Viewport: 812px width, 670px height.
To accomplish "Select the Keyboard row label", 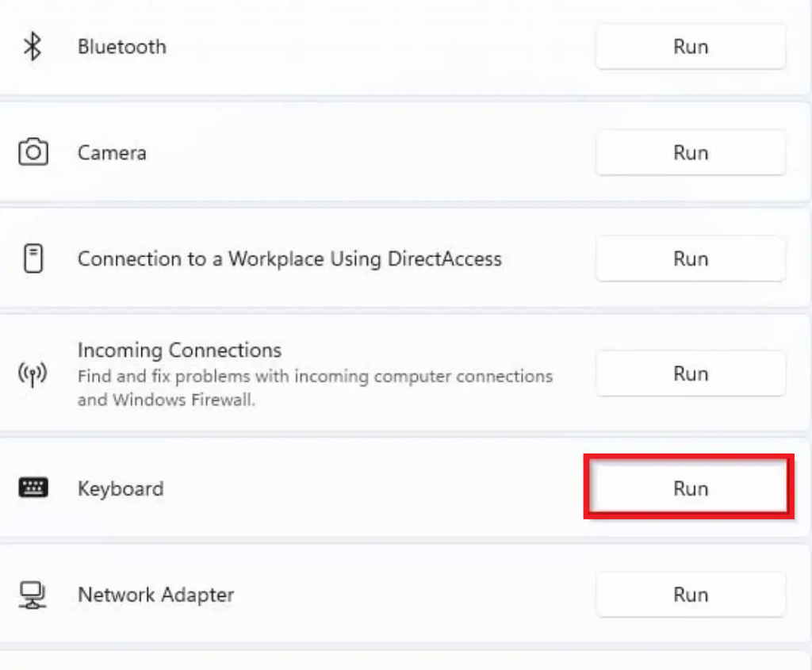I will (120, 488).
